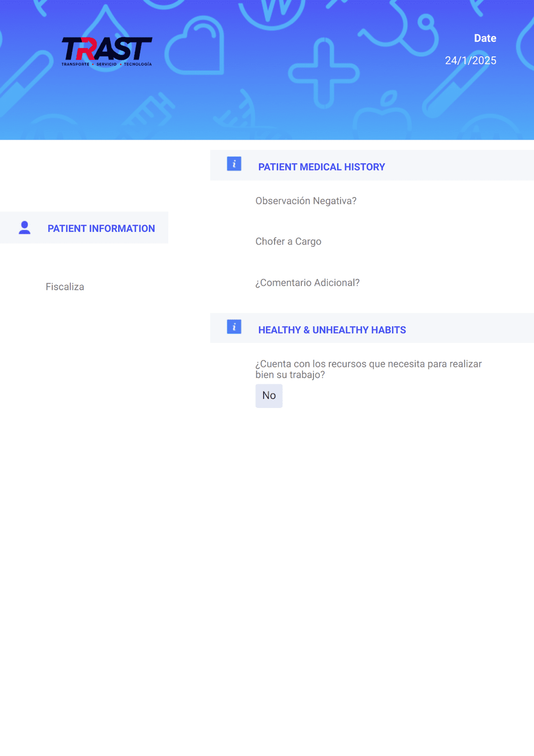This screenshot has height=756, width=534.
Task: Select the 'No' answer chip
Action: click(x=269, y=396)
